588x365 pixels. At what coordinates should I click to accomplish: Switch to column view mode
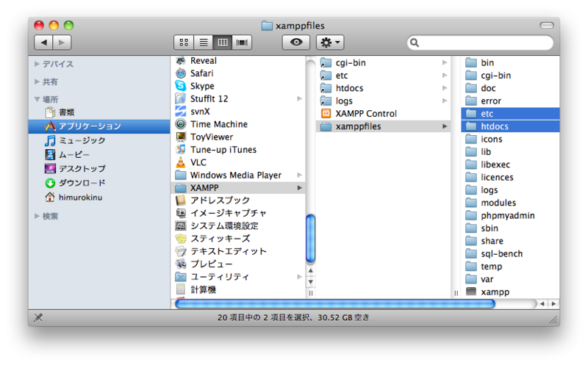(223, 43)
